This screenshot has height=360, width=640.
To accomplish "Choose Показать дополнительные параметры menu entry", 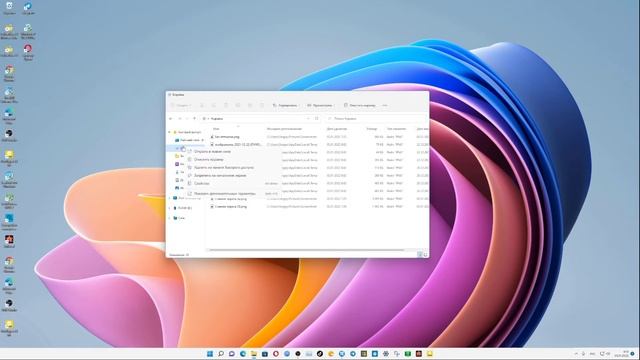I will point(233,193).
